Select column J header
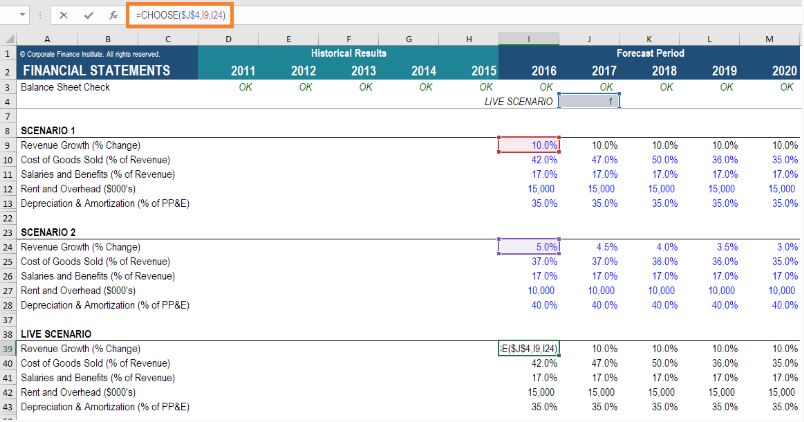Image resolution: width=804 pixels, height=422 pixels. [589, 39]
